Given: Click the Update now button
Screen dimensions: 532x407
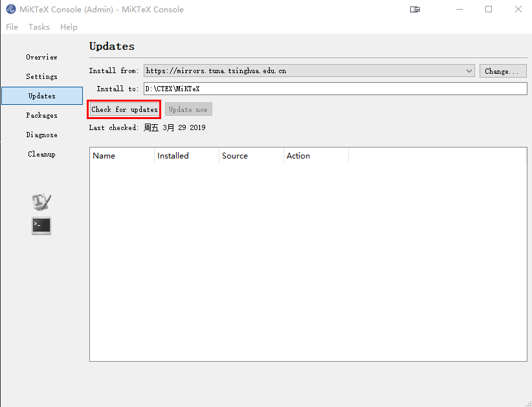Looking at the screenshot, I should point(188,109).
